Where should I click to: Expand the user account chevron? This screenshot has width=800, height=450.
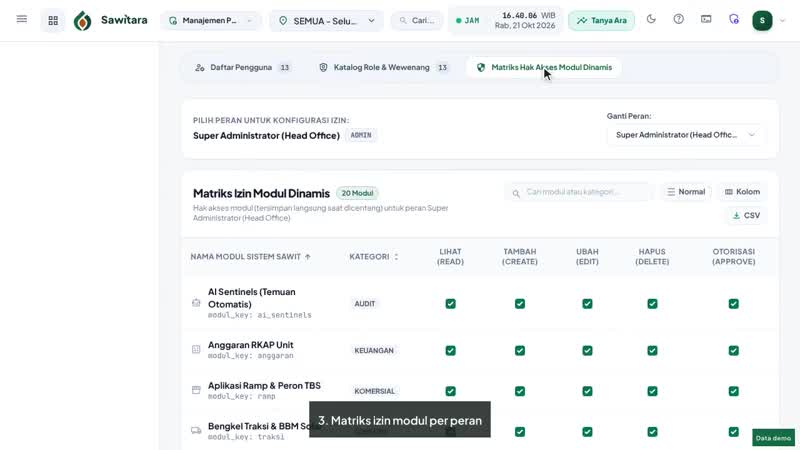783,21
